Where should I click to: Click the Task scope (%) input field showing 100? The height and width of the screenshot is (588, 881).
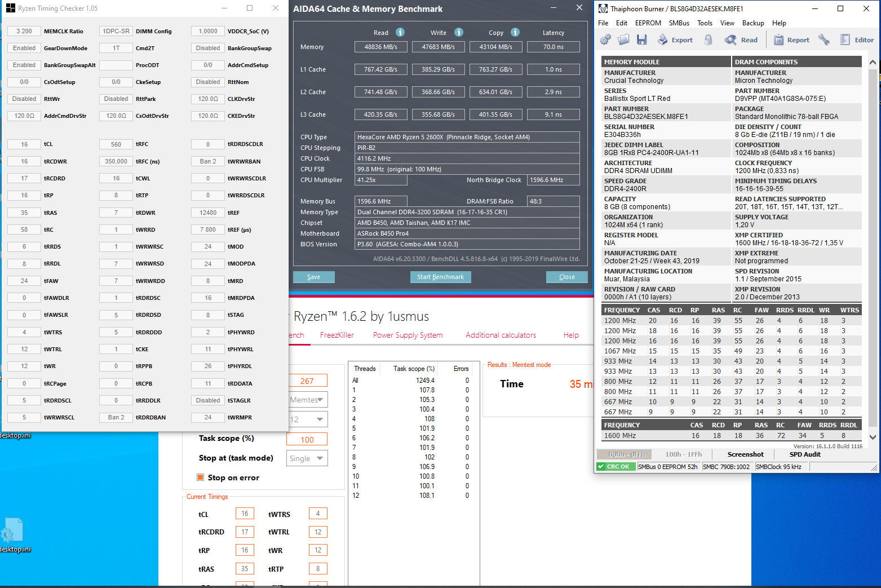coord(307,440)
